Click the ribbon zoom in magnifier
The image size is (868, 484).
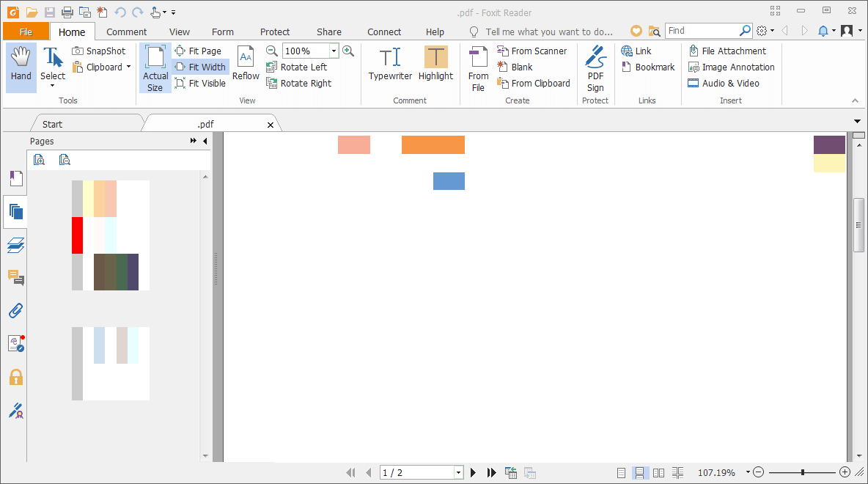pyautogui.click(x=348, y=51)
